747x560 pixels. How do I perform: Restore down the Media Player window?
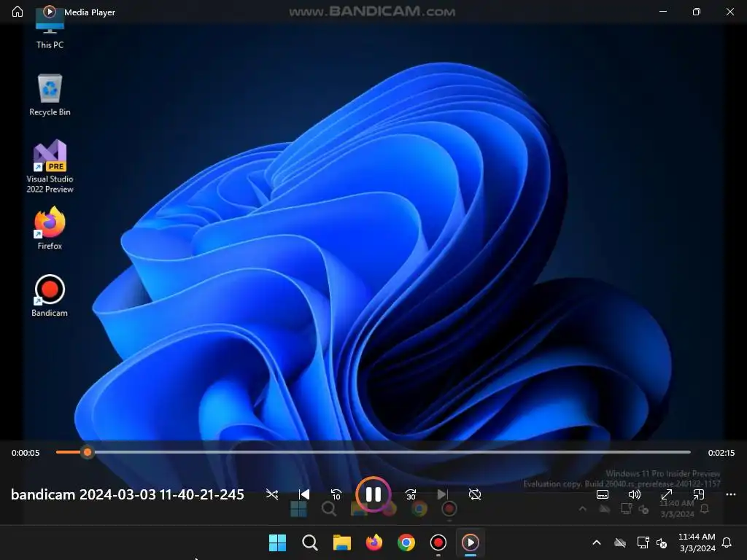[697, 12]
